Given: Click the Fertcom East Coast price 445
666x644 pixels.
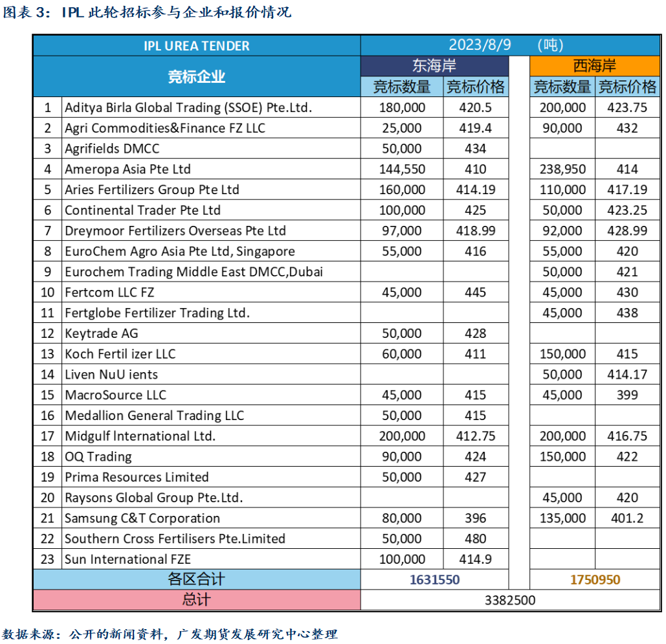Looking at the screenshot, I should point(475,293).
